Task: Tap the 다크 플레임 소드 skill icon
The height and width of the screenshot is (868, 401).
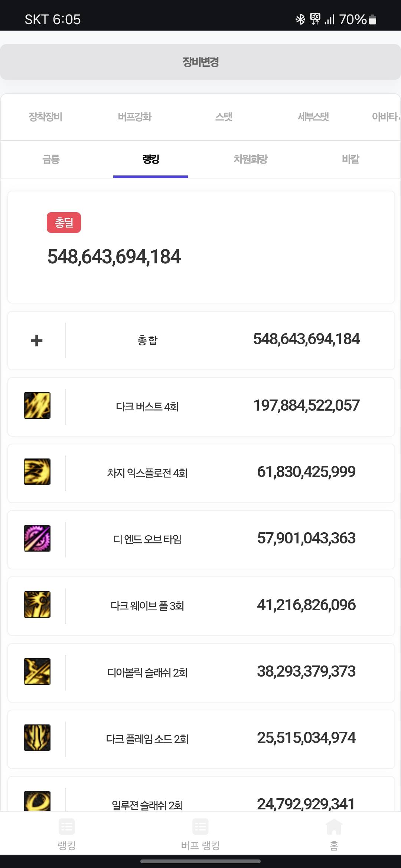Action: [x=37, y=738]
